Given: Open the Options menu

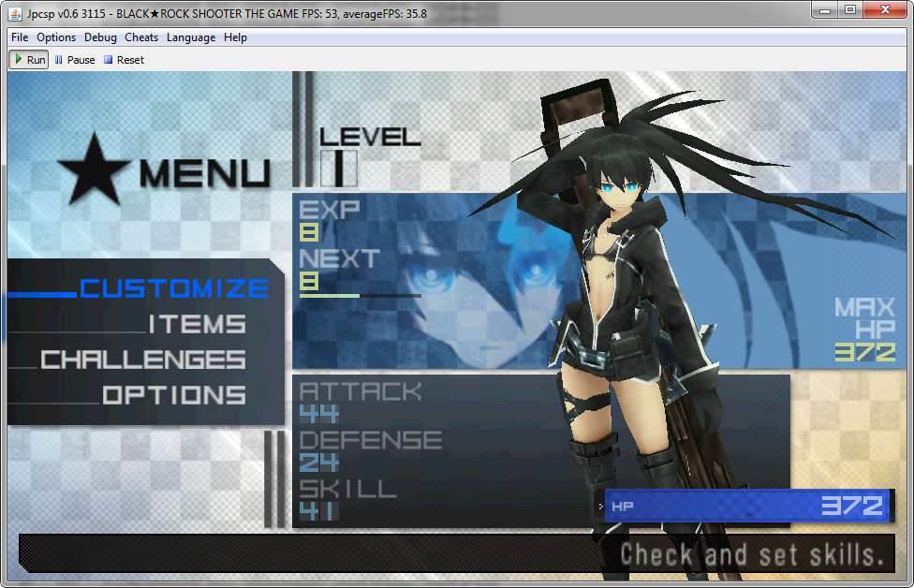Looking at the screenshot, I should pyautogui.click(x=56, y=37).
